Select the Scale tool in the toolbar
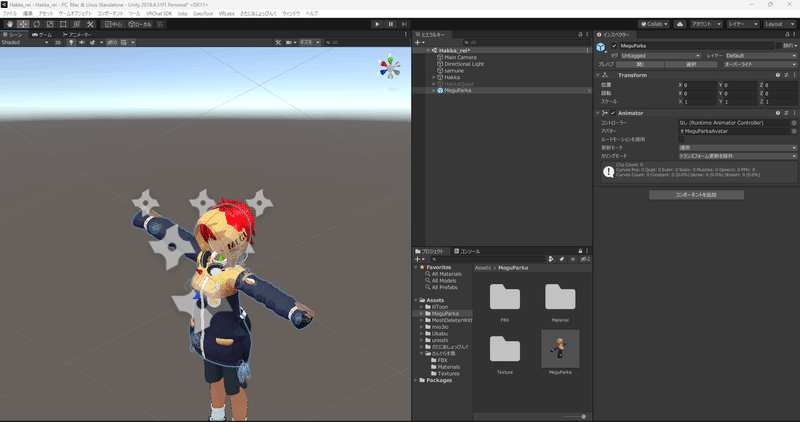This screenshot has width=800, height=422. click(49, 24)
